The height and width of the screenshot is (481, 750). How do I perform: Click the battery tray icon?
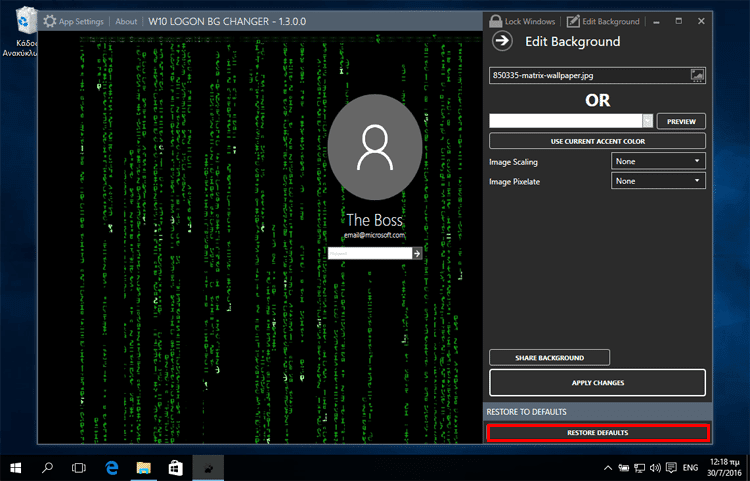point(624,468)
